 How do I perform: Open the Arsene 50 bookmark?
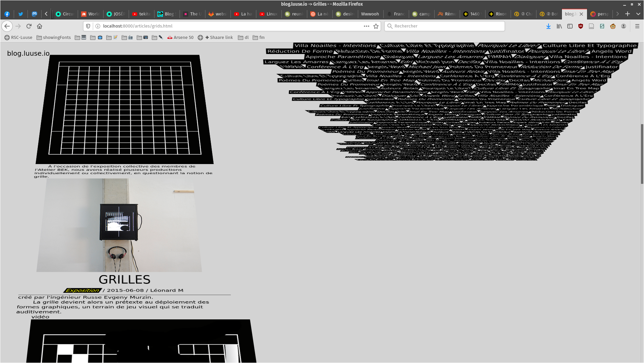coord(180,38)
